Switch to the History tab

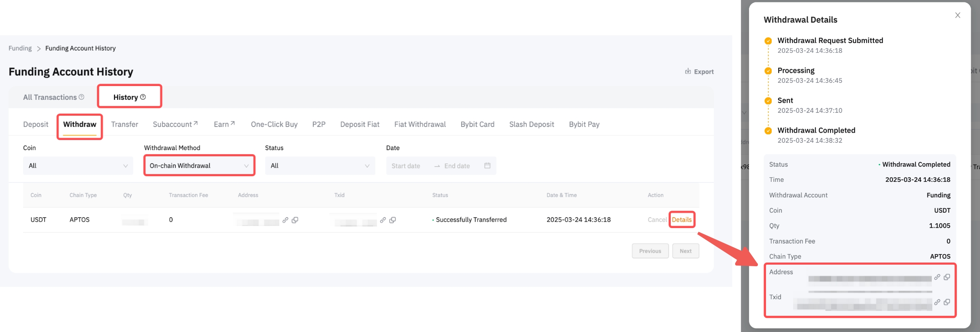pyautogui.click(x=129, y=97)
